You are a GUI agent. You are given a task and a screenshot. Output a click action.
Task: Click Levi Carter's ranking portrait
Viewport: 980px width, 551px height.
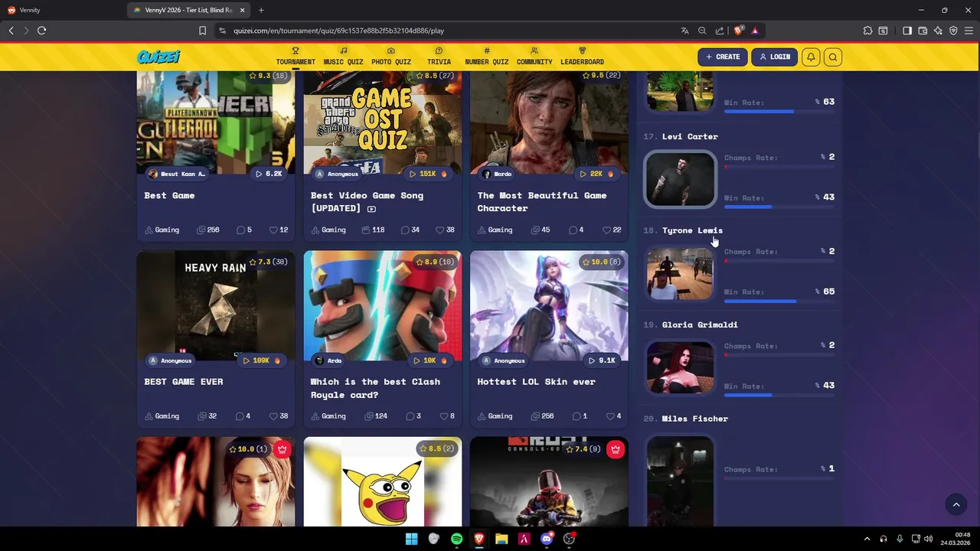point(680,179)
